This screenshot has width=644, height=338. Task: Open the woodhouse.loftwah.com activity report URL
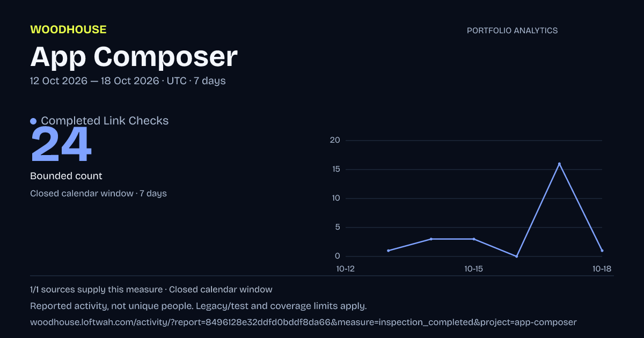click(x=303, y=322)
